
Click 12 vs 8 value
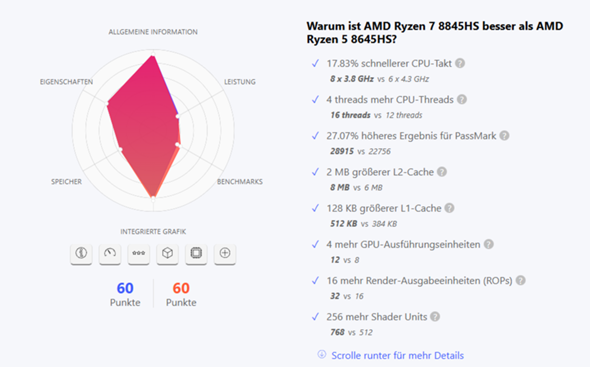coord(345,260)
